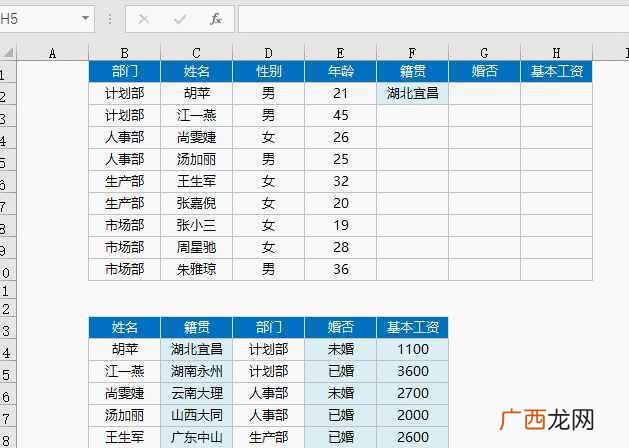Select the cell 王生军 in column C
The width and height of the screenshot is (629, 448).
(x=196, y=181)
